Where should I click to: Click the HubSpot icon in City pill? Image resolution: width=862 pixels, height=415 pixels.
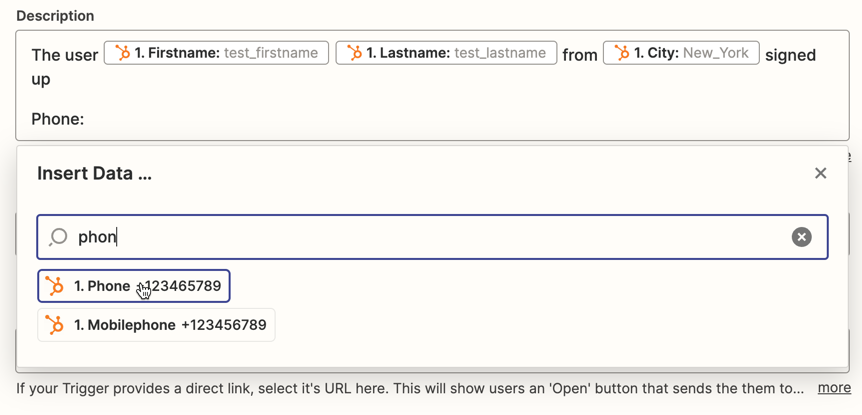pos(621,53)
